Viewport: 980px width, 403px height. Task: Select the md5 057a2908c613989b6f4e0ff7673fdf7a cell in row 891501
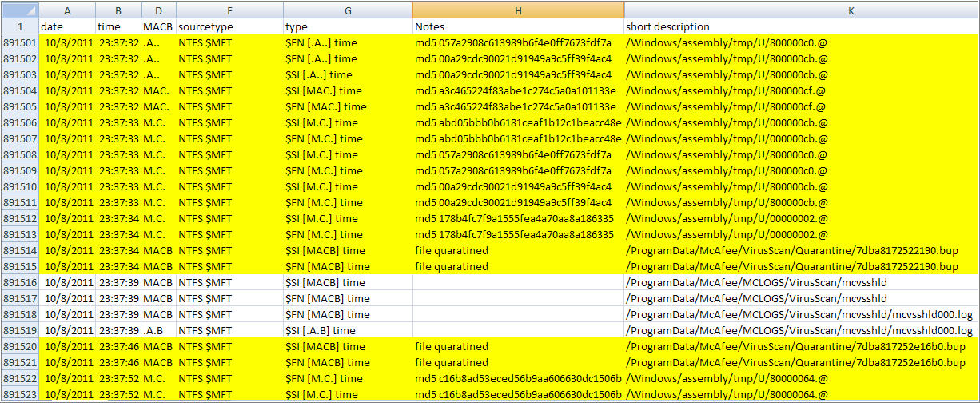(518, 42)
